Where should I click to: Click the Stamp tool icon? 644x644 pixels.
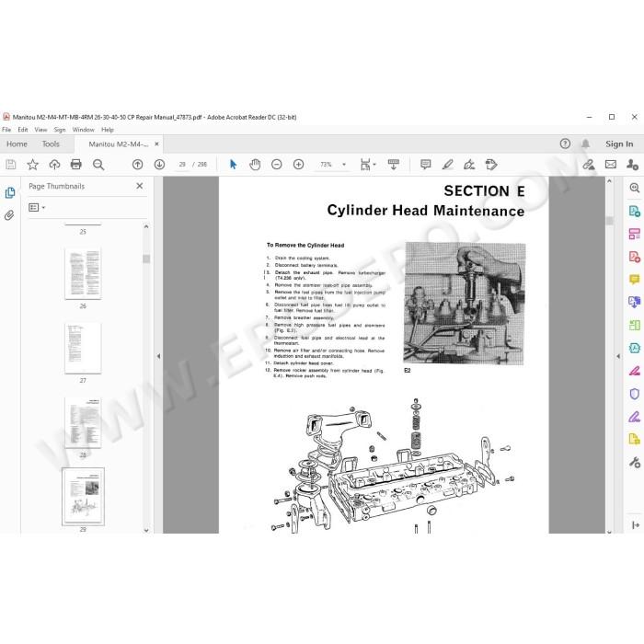click(491, 165)
